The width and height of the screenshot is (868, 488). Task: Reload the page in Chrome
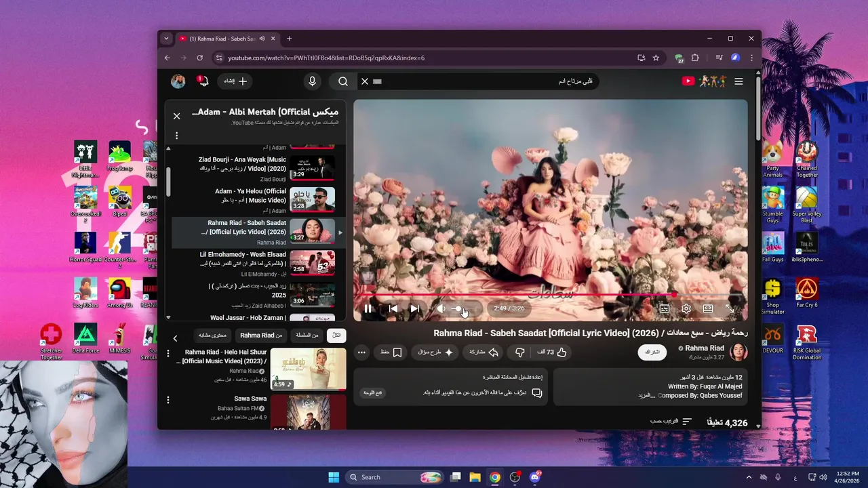coord(199,58)
